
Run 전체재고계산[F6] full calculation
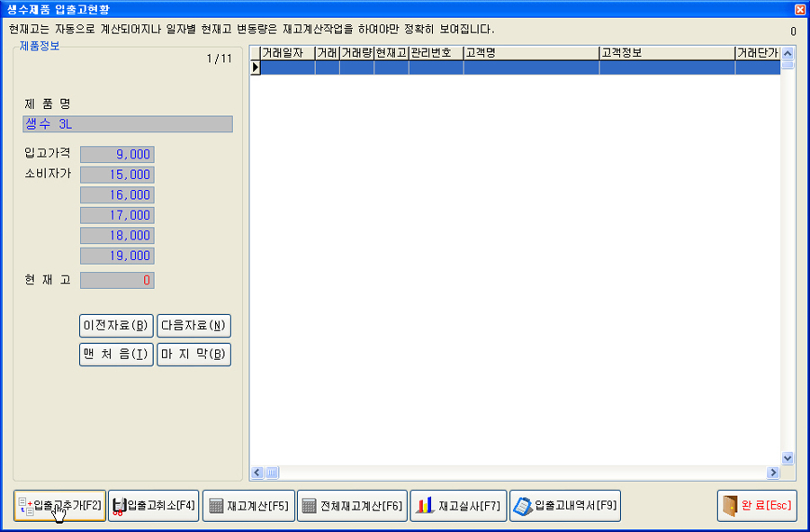point(352,506)
